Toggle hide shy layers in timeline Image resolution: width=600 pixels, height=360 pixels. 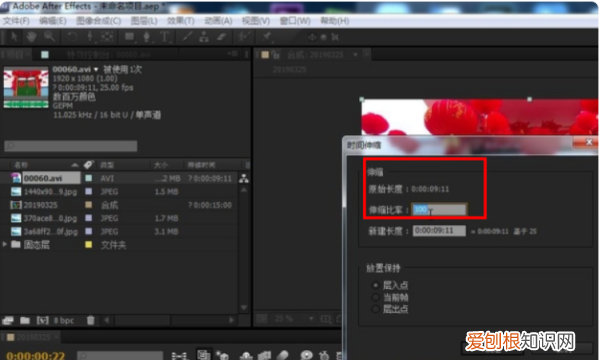(x=246, y=355)
